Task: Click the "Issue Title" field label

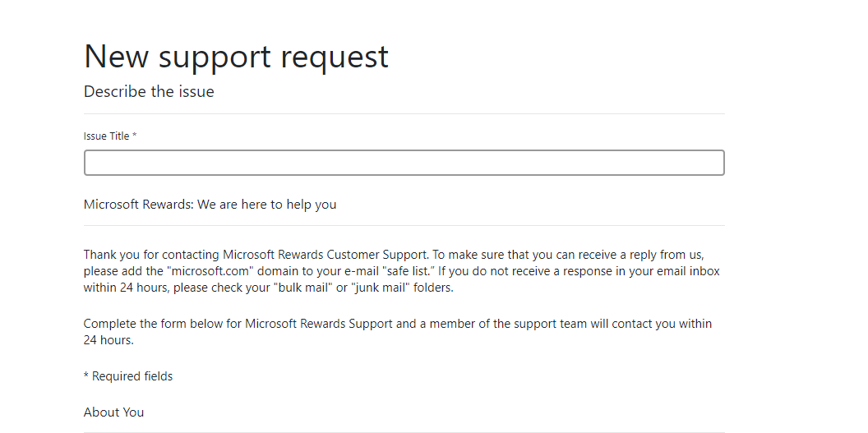Action: 106,136
